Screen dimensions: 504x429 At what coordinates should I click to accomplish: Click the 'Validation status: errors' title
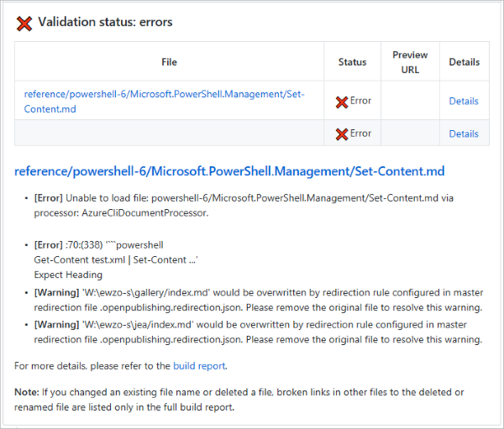106,22
